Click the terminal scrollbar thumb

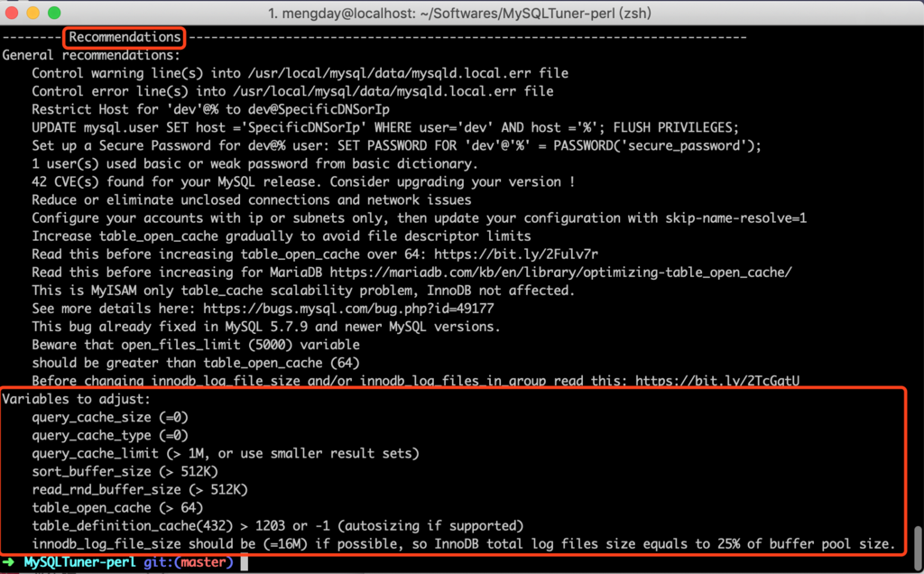[x=918, y=548]
